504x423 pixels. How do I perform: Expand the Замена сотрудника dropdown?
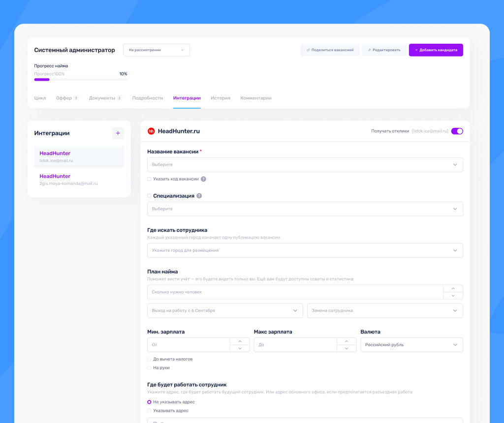[385, 310]
